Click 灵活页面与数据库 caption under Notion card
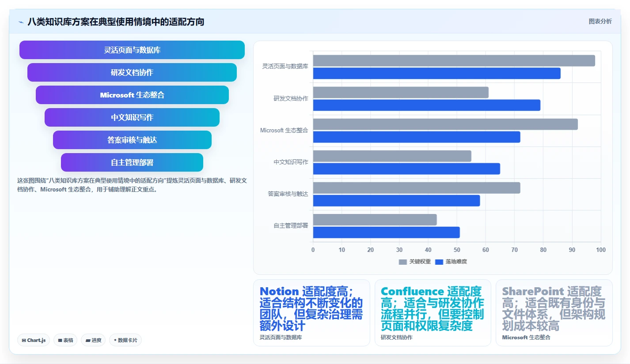The height and width of the screenshot is (364, 630). click(281, 338)
